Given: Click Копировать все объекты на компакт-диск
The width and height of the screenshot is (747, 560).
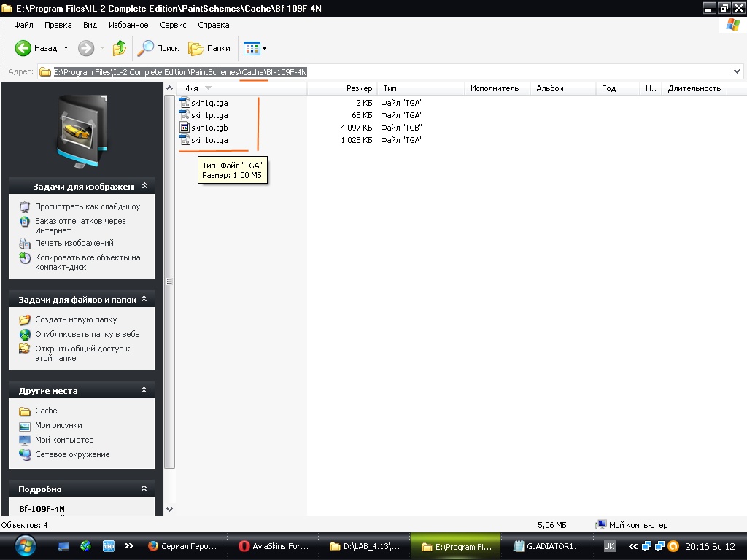Looking at the screenshot, I should pyautogui.click(x=88, y=262).
